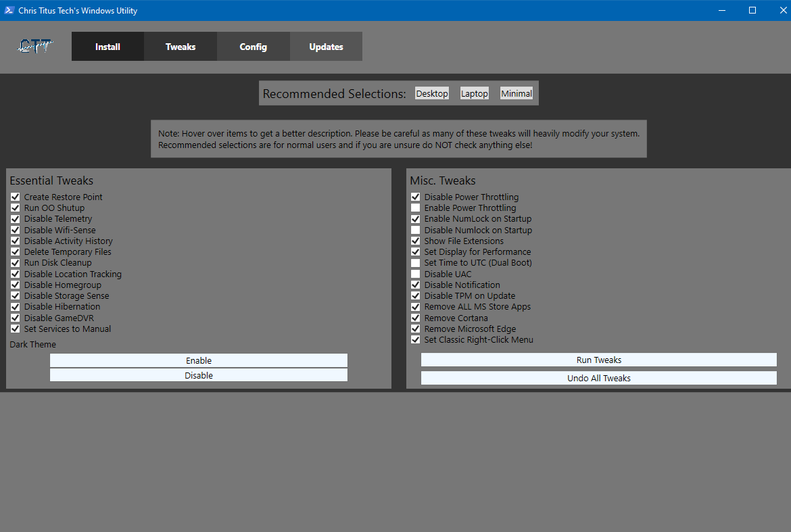Enable the Dark Theme

(x=199, y=360)
